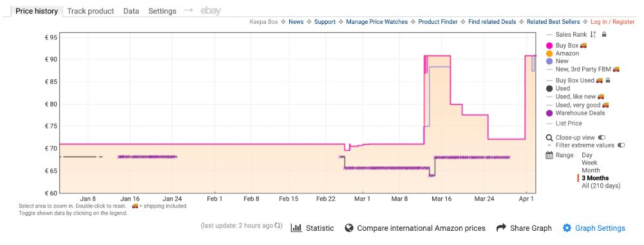This screenshot has height=245, width=644.
Task: Click the globe icon for international prices
Action: point(349,228)
